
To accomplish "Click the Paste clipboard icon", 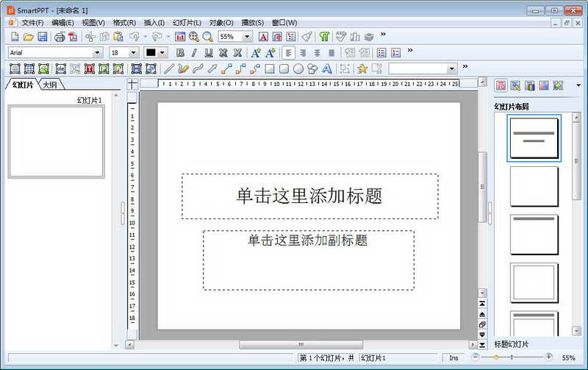I will point(118,37).
